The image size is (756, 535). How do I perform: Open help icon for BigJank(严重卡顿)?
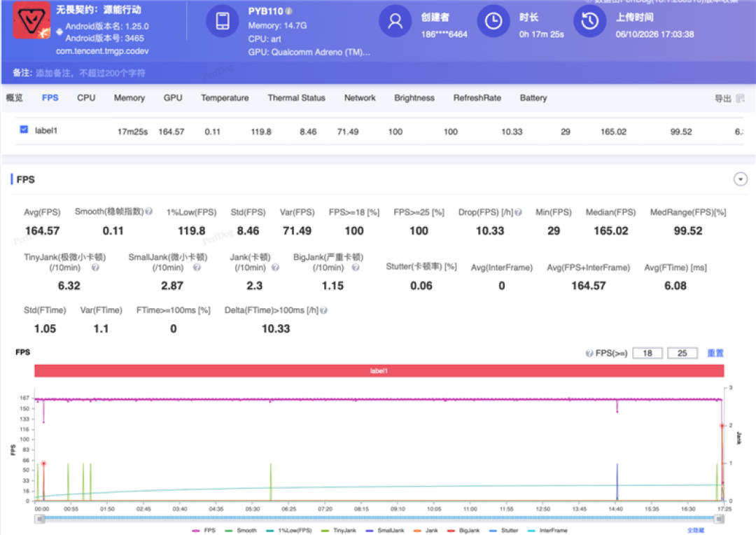coord(356,267)
